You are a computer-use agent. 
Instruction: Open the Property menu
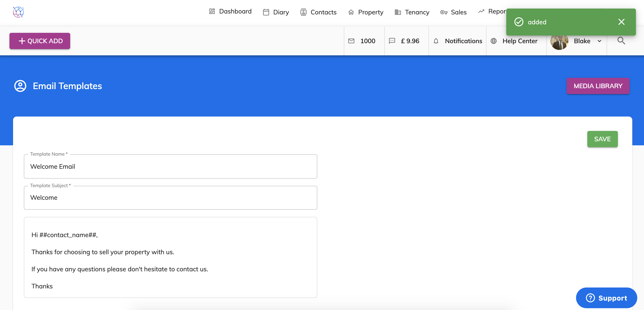366,12
